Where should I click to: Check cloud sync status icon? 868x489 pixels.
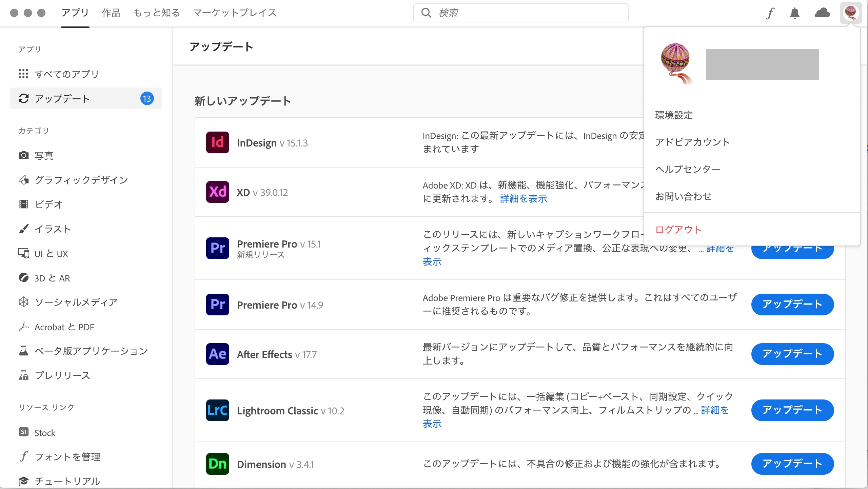point(822,13)
